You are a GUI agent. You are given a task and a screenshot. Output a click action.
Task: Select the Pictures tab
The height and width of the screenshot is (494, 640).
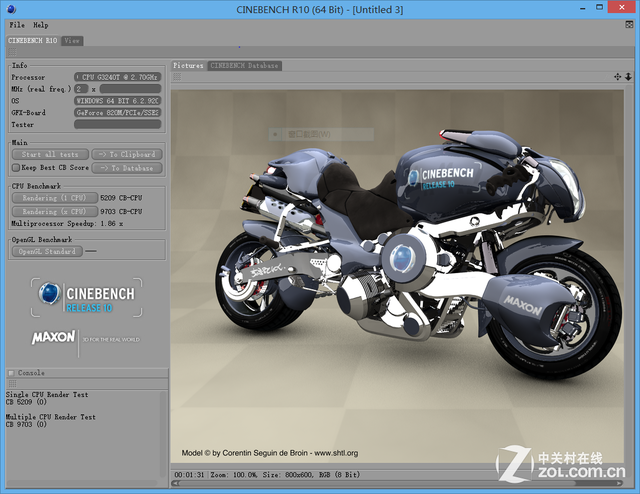pyautogui.click(x=188, y=65)
